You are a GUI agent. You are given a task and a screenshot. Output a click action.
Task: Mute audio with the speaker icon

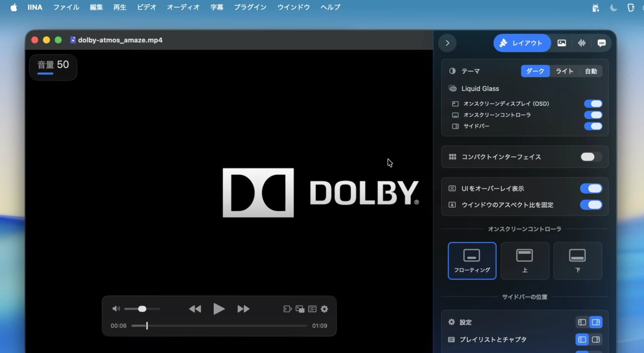pos(116,309)
